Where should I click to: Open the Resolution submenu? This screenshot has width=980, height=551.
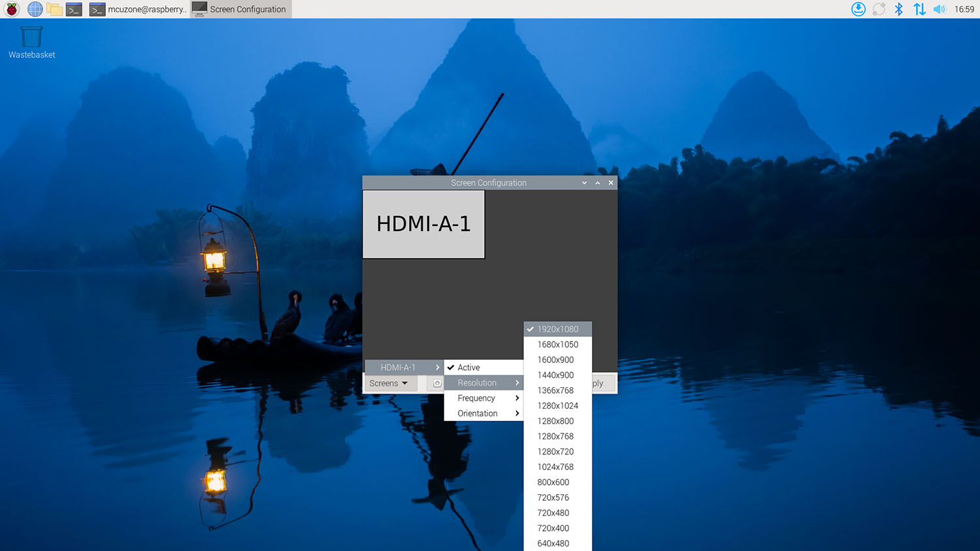[x=484, y=383]
